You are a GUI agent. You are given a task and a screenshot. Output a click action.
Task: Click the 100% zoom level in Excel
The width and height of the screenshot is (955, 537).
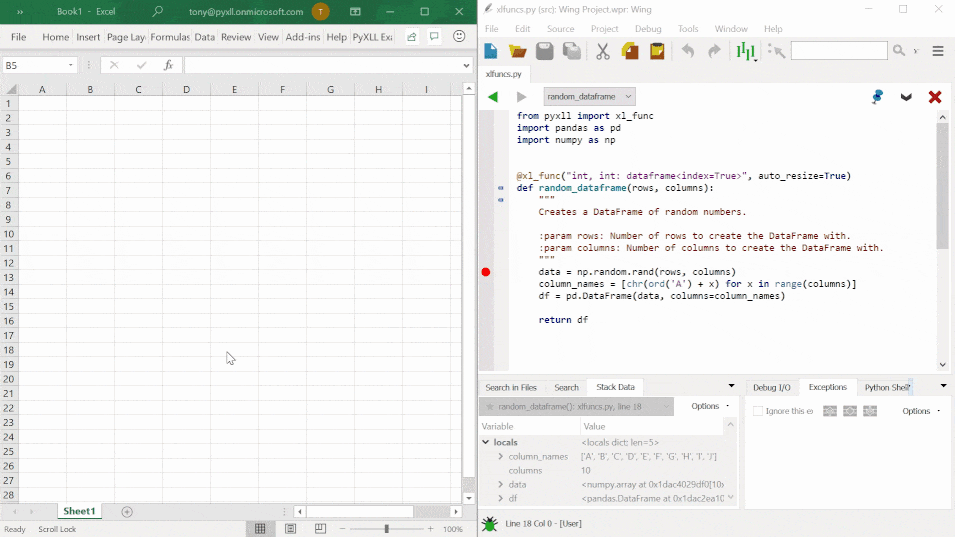[x=453, y=529]
